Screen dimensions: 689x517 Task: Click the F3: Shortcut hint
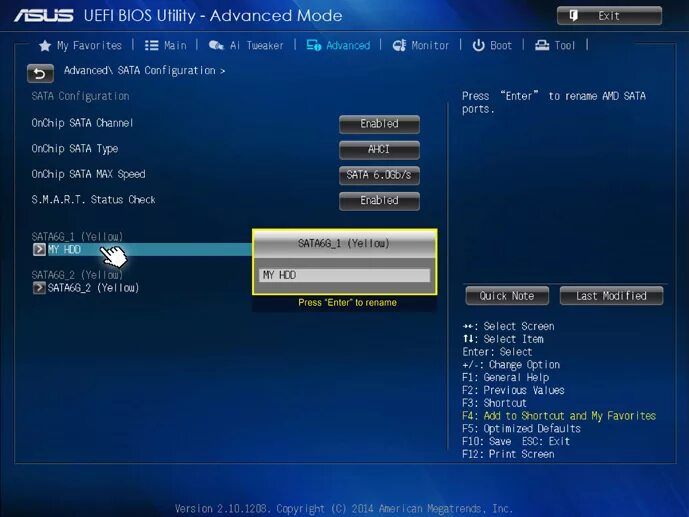coord(494,403)
